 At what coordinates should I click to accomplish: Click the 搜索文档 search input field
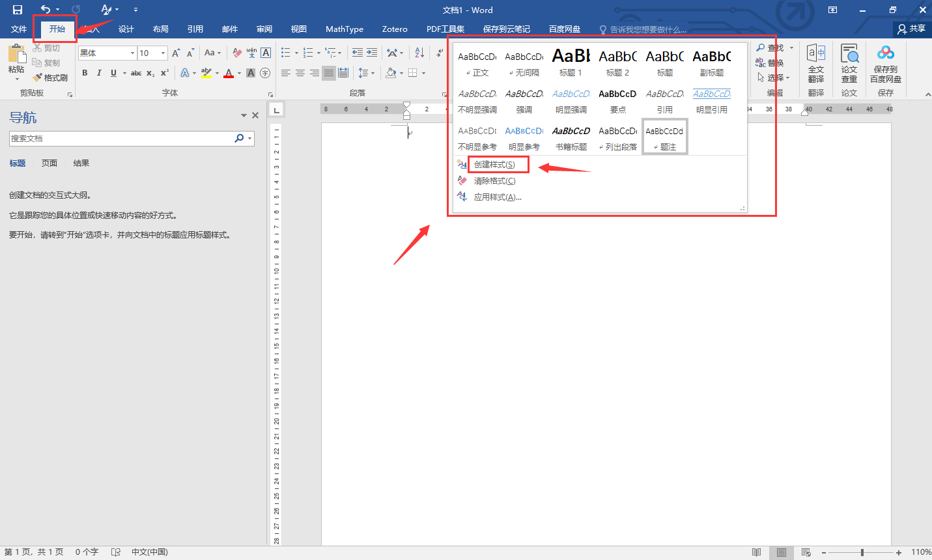pos(121,138)
